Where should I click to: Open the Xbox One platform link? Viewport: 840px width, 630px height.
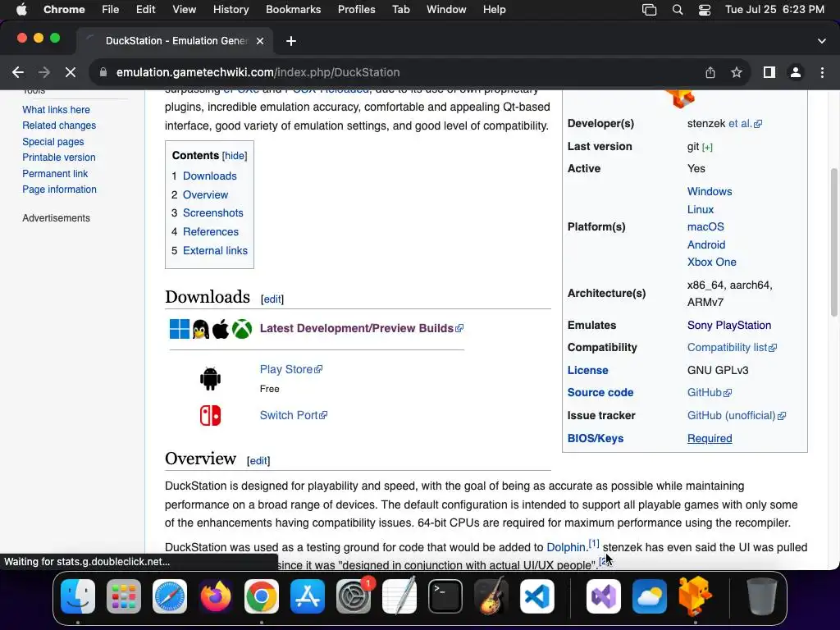711,262
